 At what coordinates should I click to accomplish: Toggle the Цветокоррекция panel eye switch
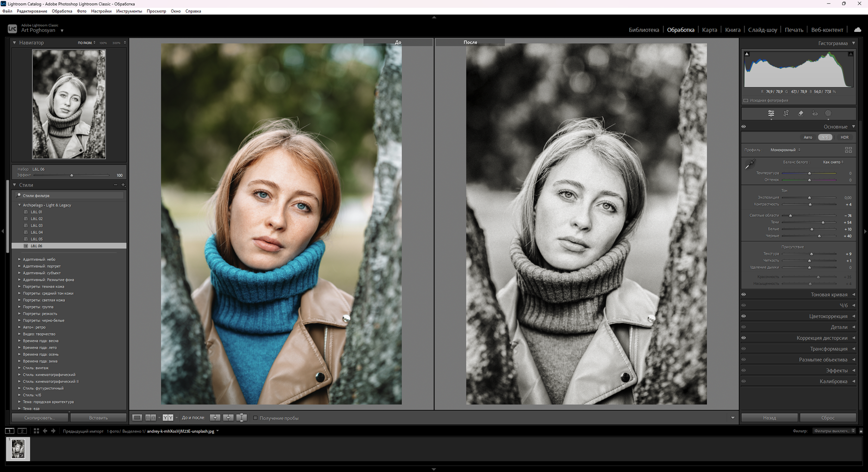point(744,317)
